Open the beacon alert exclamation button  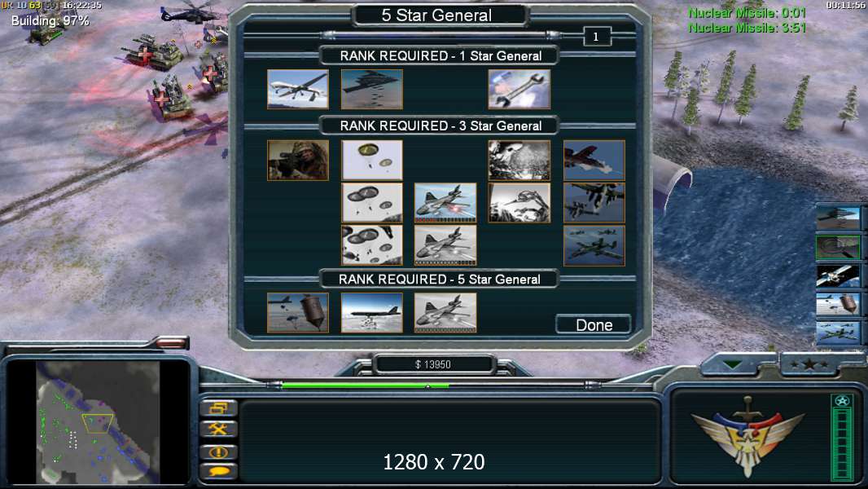218,452
